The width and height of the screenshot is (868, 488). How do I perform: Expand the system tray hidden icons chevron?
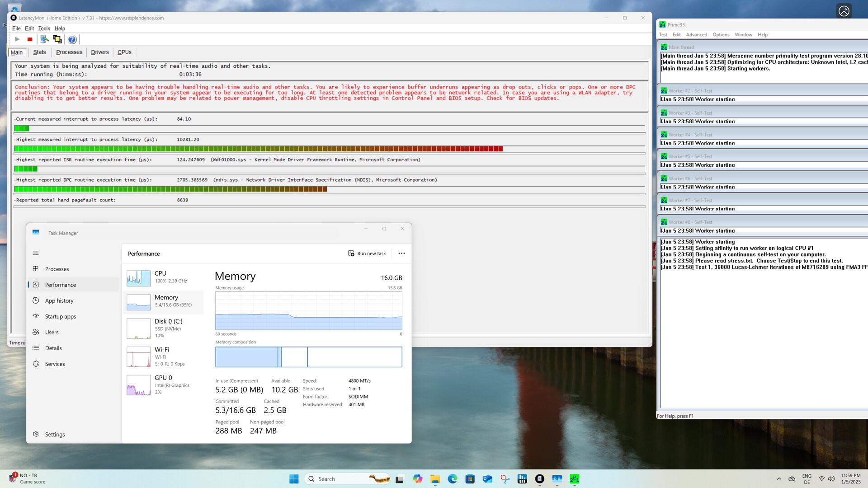click(779, 479)
